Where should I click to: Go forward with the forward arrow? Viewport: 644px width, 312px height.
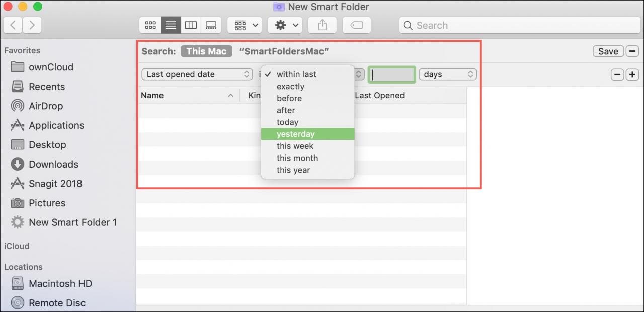[x=32, y=25]
